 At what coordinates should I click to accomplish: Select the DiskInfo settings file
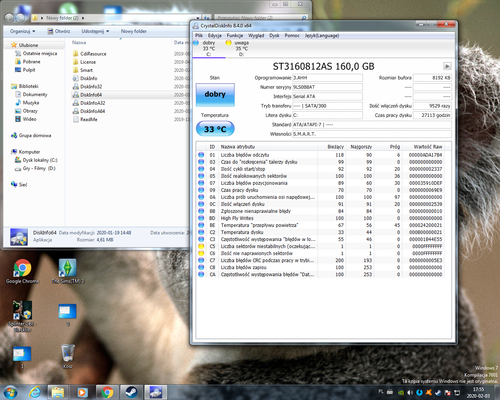[85, 78]
